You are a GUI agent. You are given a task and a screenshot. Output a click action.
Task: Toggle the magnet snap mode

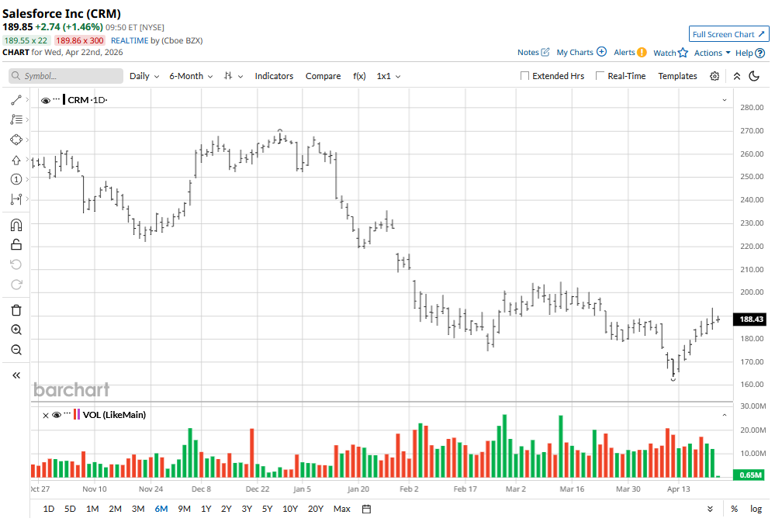[16, 225]
